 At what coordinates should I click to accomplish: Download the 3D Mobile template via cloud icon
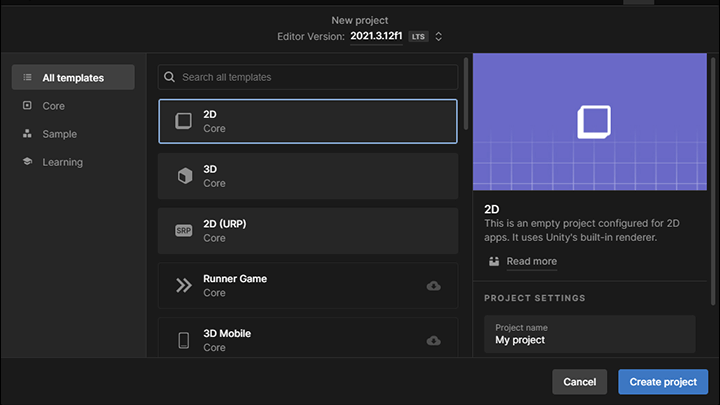433,341
